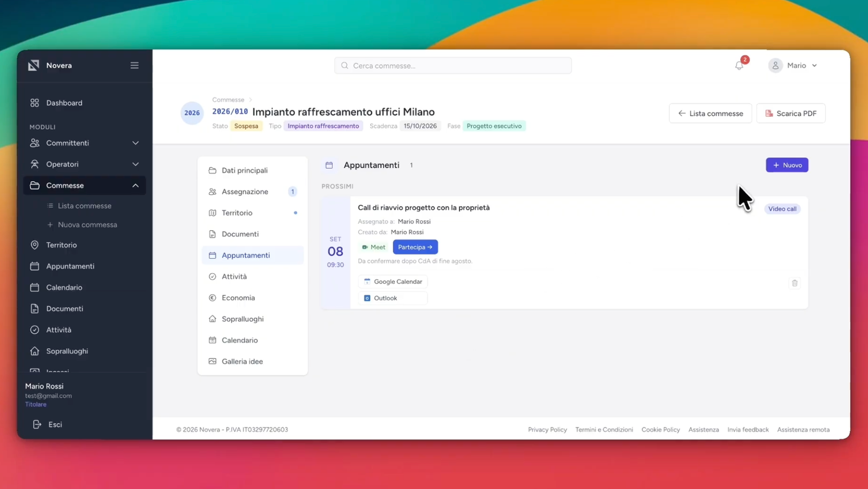Screen dimensions: 868x489
Task: Click the SET 08 date block
Action: point(335,252)
